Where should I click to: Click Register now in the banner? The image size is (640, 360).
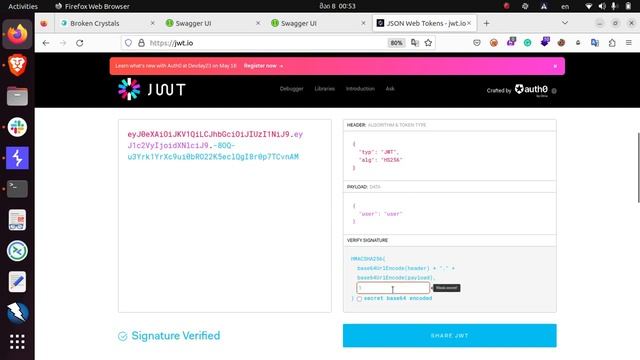263,66
